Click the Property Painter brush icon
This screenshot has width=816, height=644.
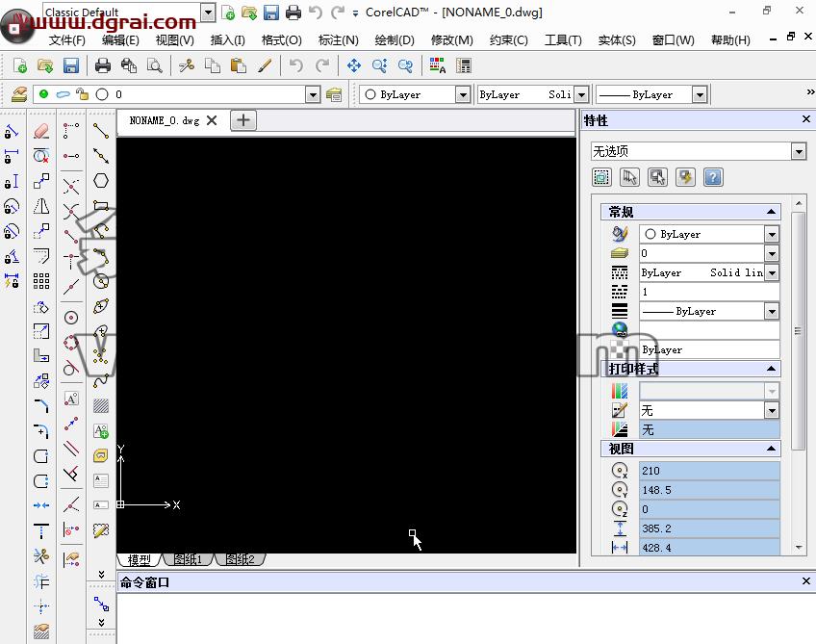[x=265, y=65]
